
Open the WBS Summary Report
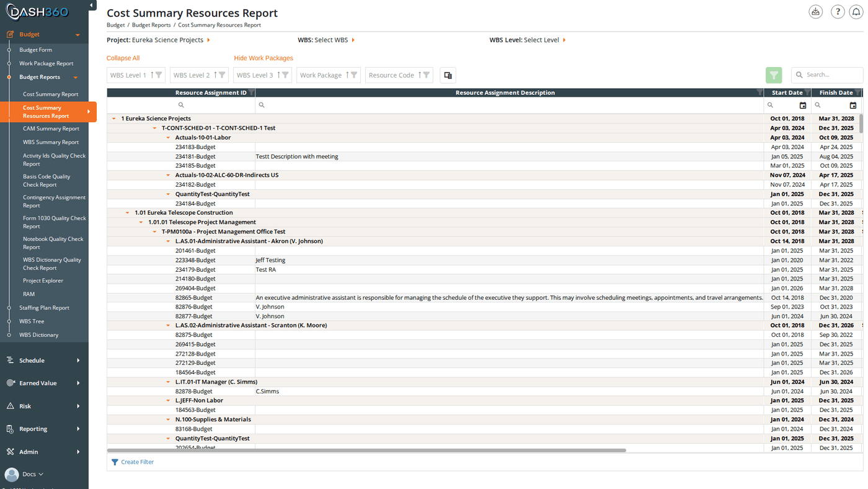[51, 142]
